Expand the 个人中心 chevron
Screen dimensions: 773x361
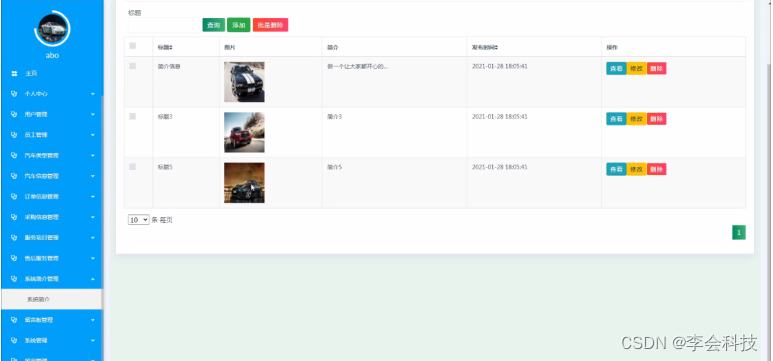[93, 94]
